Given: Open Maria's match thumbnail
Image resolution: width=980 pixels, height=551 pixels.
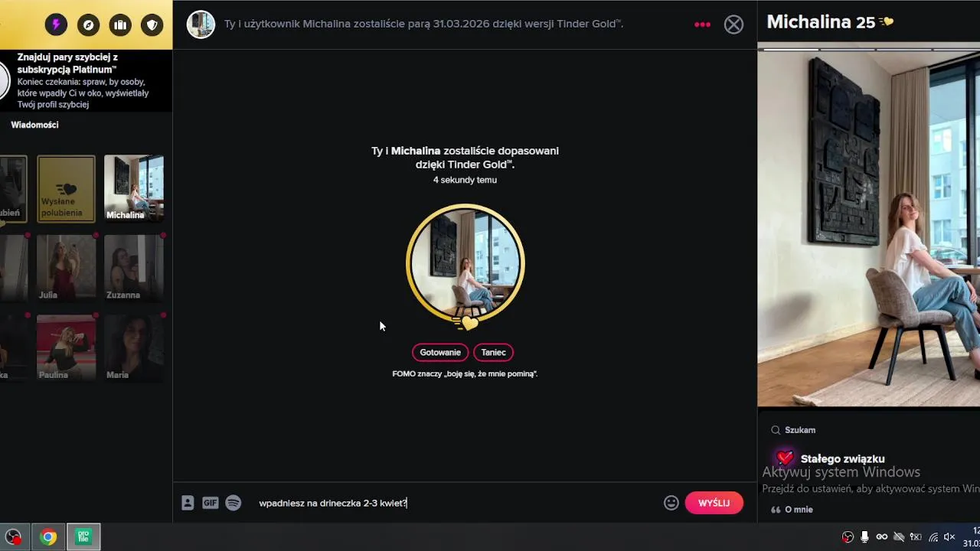Looking at the screenshot, I should [x=134, y=348].
